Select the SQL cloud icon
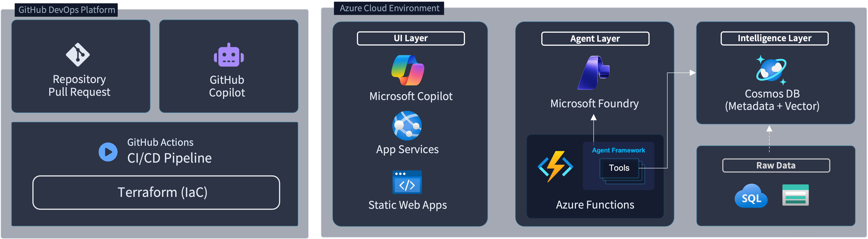The height and width of the screenshot is (239, 868). pyautogui.click(x=751, y=196)
